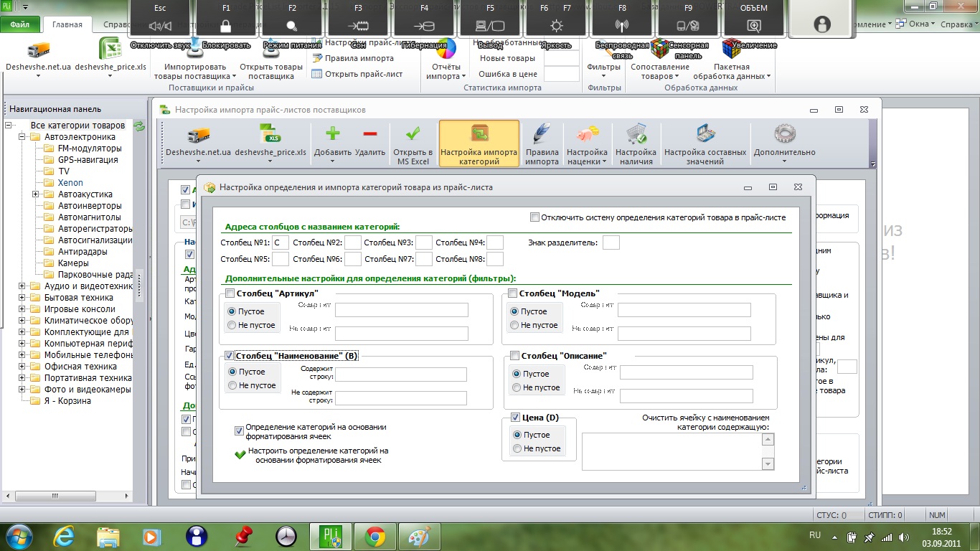Select Настройка импорта категорий toolbar button

point(479,143)
